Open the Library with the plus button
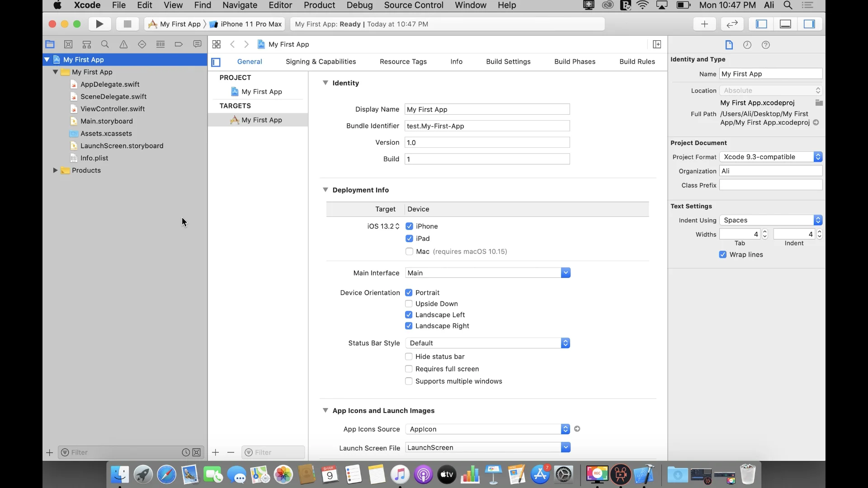The width and height of the screenshot is (868, 488). click(704, 24)
